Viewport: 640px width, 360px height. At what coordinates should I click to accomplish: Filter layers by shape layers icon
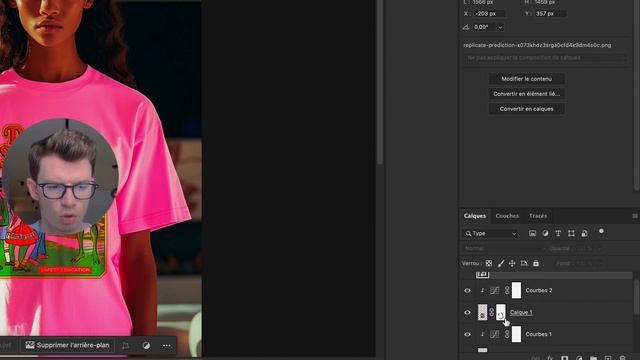571,233
